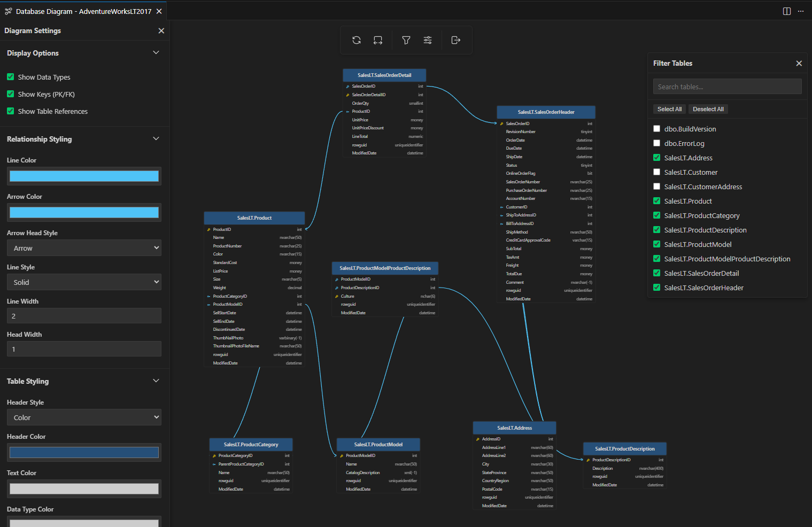812x527 pixels.
Task: Open the Arrow Head Style dropdown
Action: (x=84, y=248)
